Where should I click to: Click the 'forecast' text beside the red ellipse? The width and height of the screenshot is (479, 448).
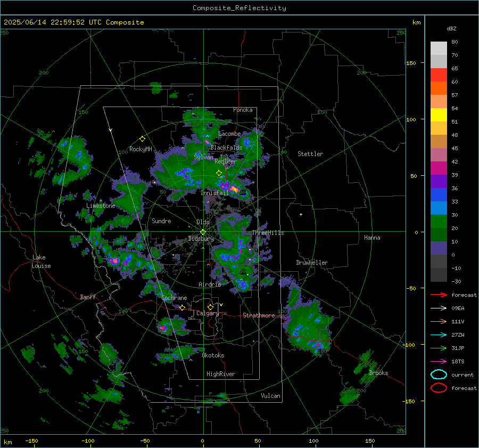tap(464, 388)
